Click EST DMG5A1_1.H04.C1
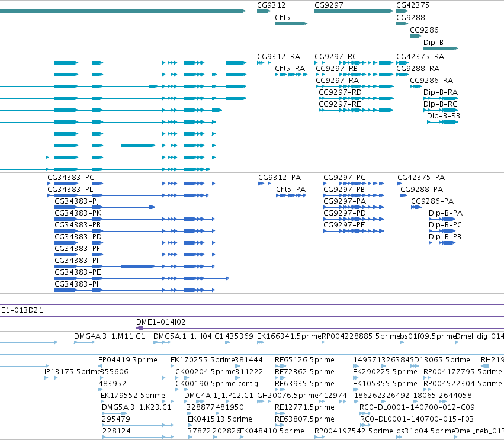This screenshot has width=504, height=440. pyautogui.click(x=188, y=336)
